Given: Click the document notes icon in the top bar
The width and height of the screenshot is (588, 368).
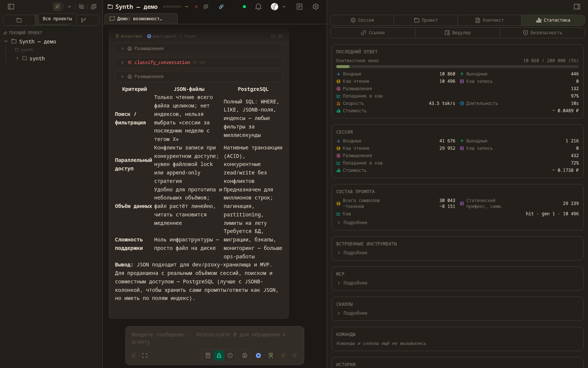Looking at the screenshot, I should point(300,7).
